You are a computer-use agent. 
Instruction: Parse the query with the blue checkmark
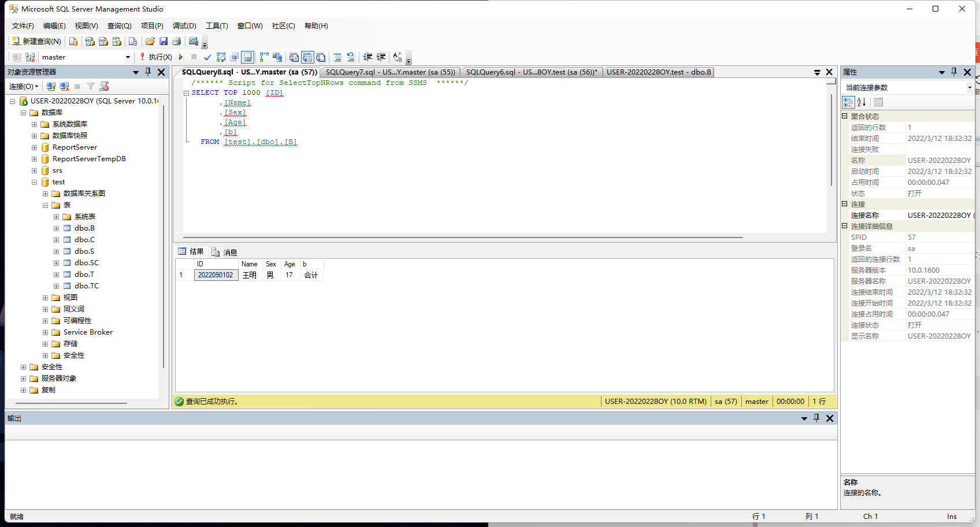point(207,57)
